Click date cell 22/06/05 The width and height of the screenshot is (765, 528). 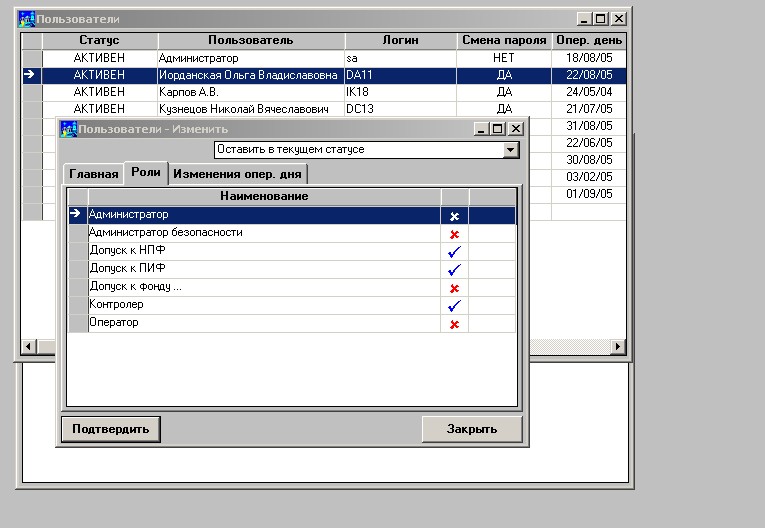point(589,143)
